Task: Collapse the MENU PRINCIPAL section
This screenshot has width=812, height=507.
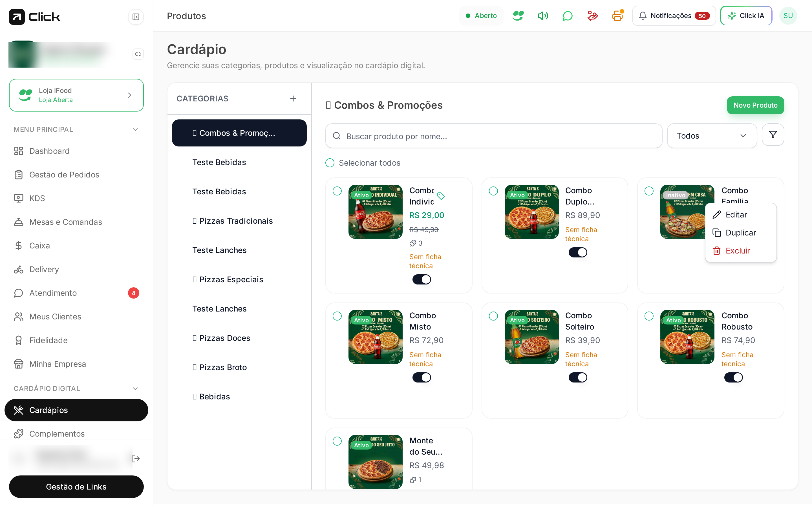Action: click(135, 130)
